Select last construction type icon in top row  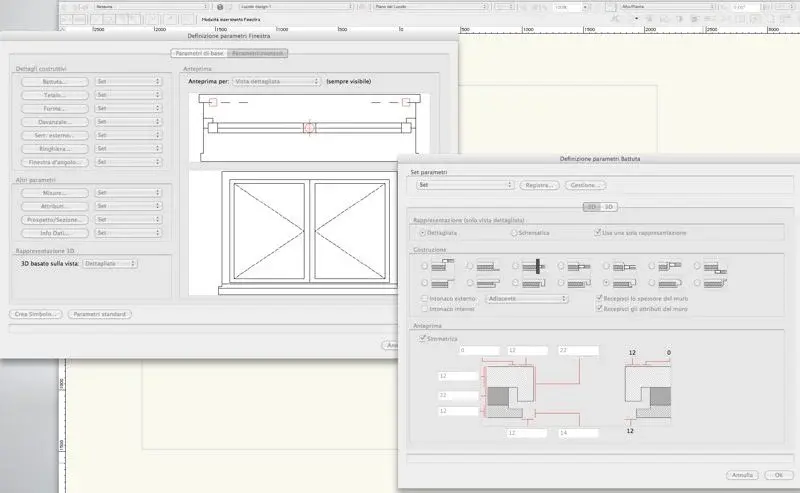pos(712,266)
